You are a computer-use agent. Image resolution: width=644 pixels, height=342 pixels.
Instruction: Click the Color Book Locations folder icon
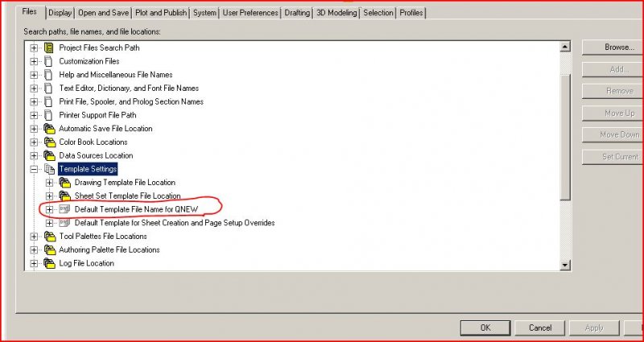pyautogui.click(x=49, y=142)
